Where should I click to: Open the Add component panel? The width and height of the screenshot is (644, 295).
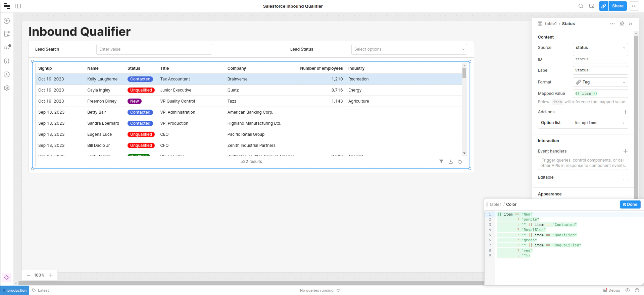point(7,21)
